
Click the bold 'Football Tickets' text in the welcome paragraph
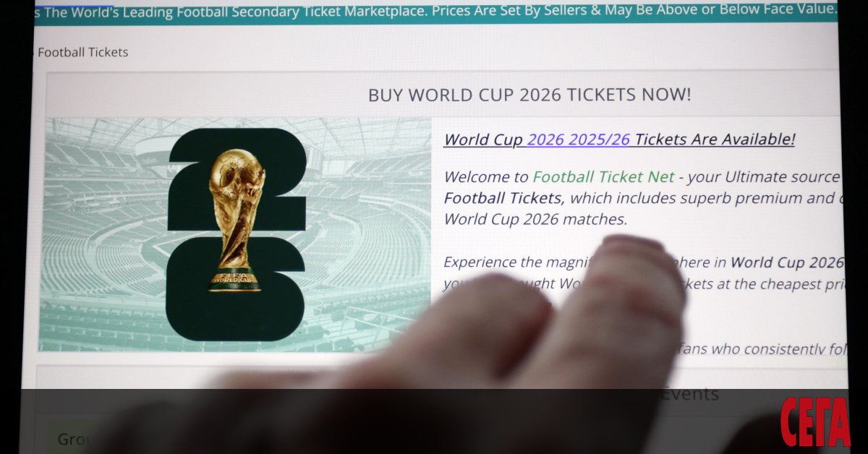point(502,198)
